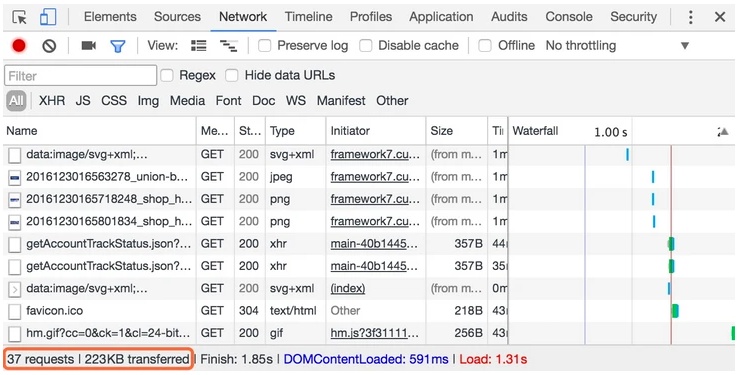This screenshot has height=375, width=738.
Task: Enable the Preserve log checkbox
Action: pos(265,46)
